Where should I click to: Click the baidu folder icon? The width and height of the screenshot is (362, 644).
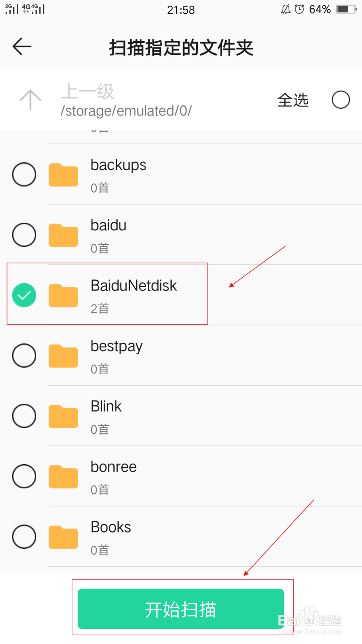pos(63,235)
